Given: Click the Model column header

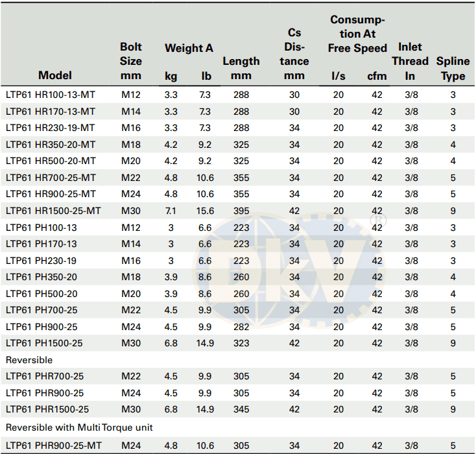Looking at the screenshot, I should pos(55,75).
